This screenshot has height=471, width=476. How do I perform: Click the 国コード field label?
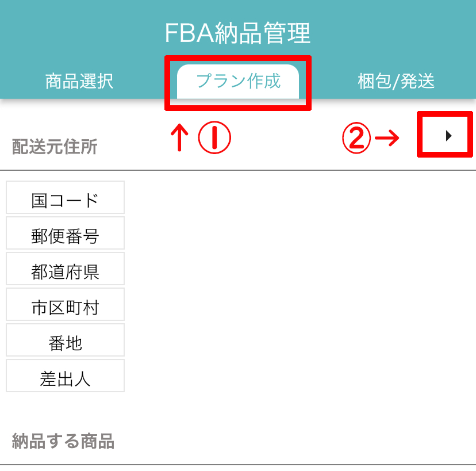pyautogui.click(x=65, y=201)
